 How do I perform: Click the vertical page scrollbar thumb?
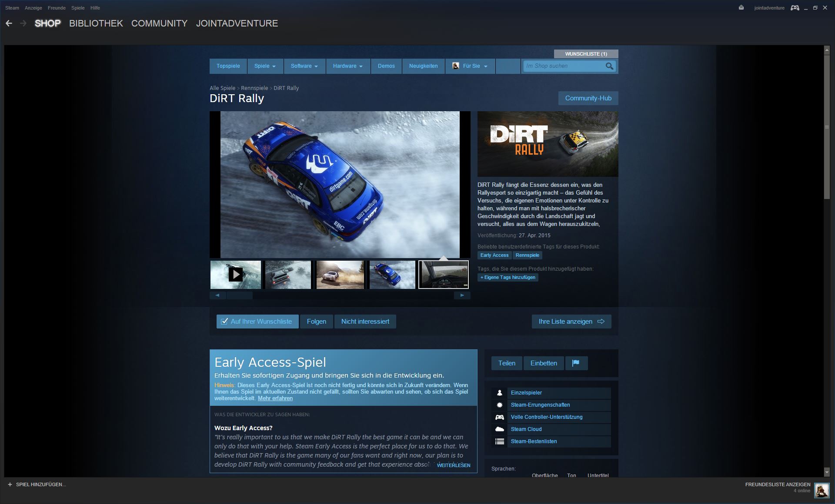point(827,127)
